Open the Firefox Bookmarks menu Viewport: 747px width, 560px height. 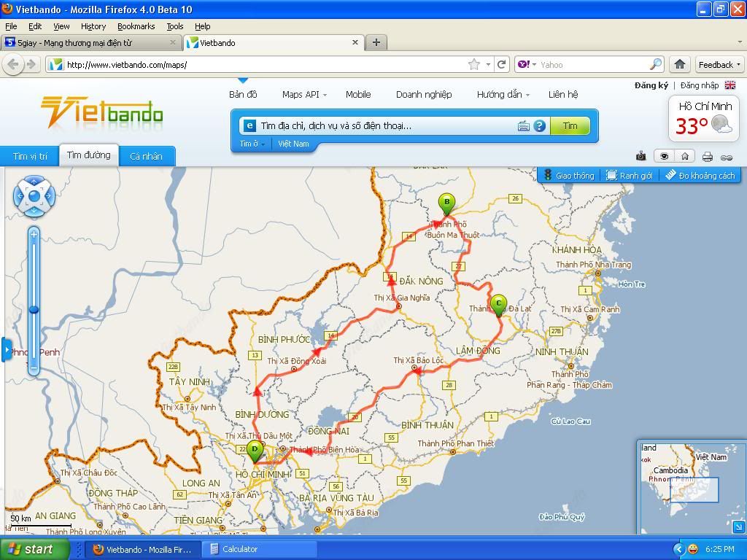136,26
